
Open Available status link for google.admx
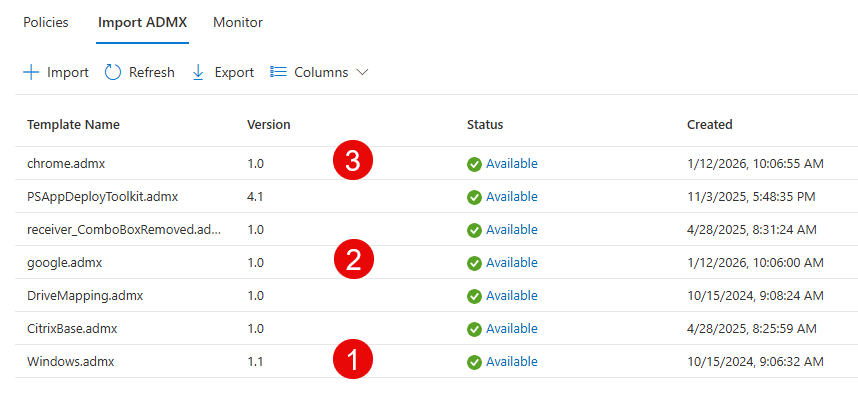[512, 262]
